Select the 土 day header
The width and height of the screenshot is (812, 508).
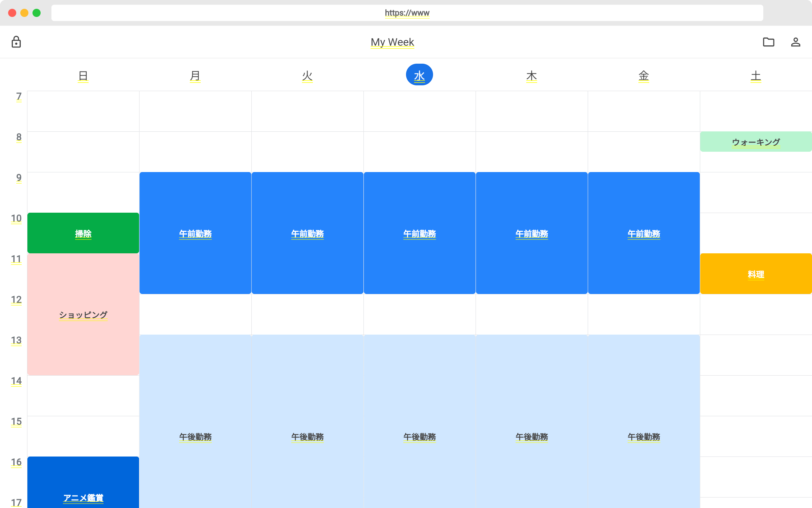[x=755, y=76]
